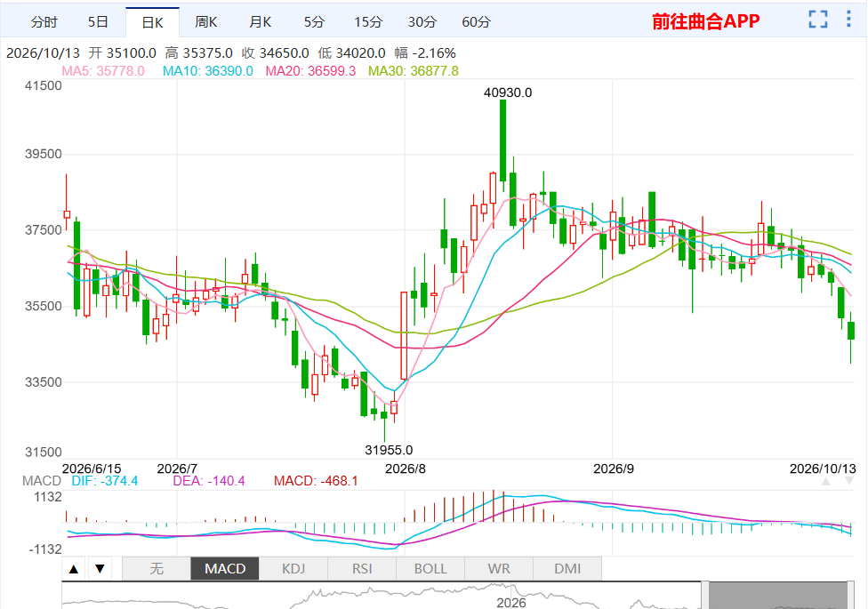Click the 31955.0 low price label

click(389, 450)
